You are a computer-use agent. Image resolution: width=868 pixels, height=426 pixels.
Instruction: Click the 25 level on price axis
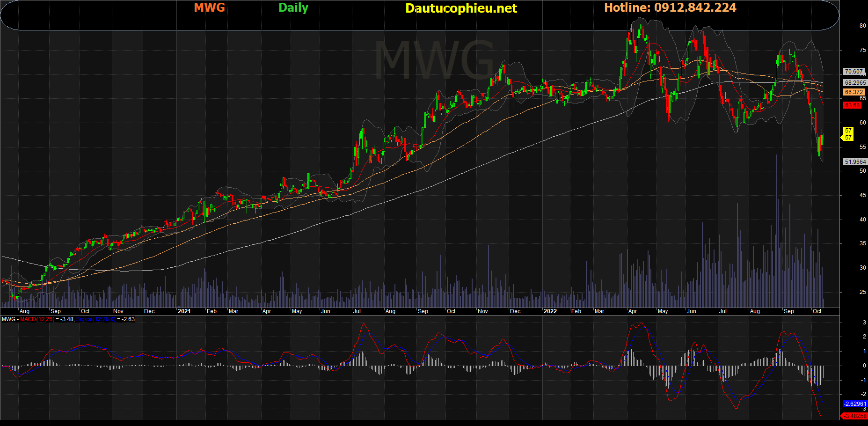pyautogui.click(x=862, y=292)
